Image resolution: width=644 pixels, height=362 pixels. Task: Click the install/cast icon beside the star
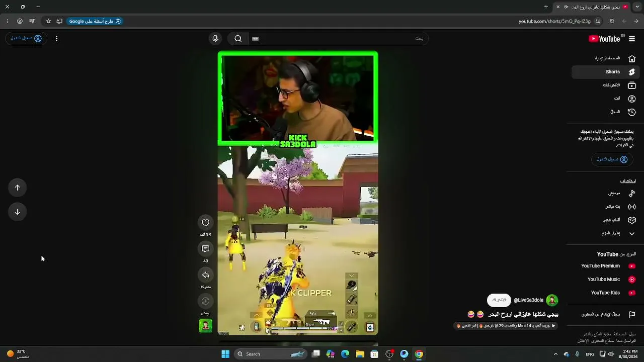[x=59, y=21]
